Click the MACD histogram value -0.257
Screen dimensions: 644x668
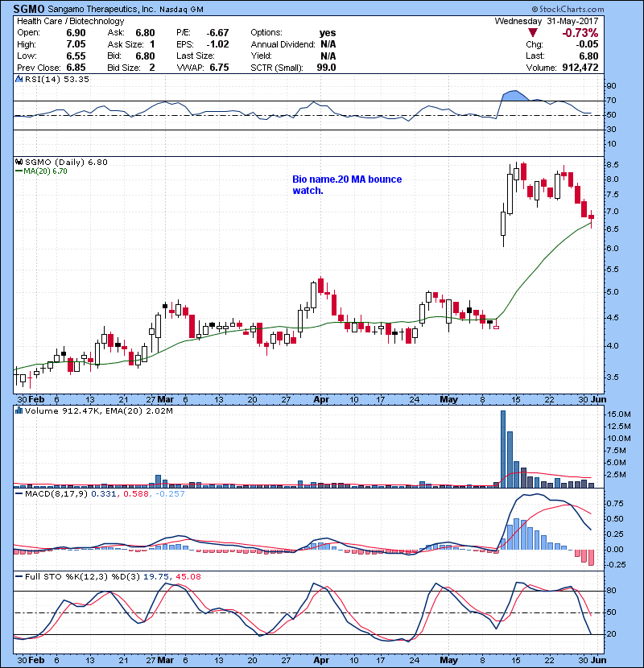pos(170,494)
